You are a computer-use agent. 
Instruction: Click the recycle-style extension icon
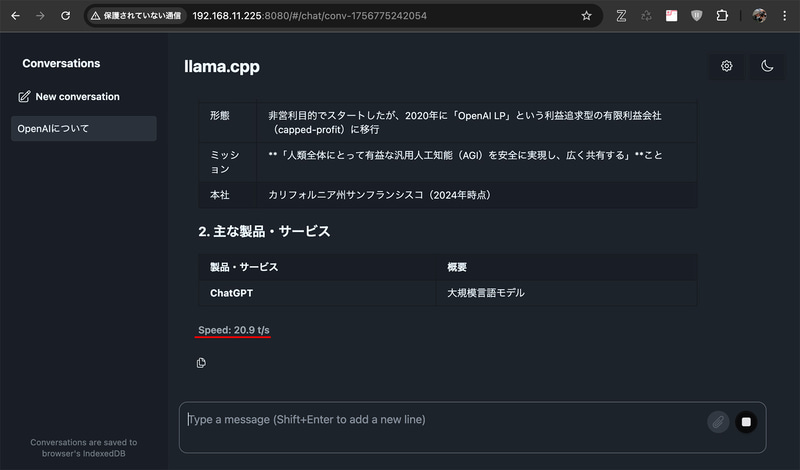646,16
